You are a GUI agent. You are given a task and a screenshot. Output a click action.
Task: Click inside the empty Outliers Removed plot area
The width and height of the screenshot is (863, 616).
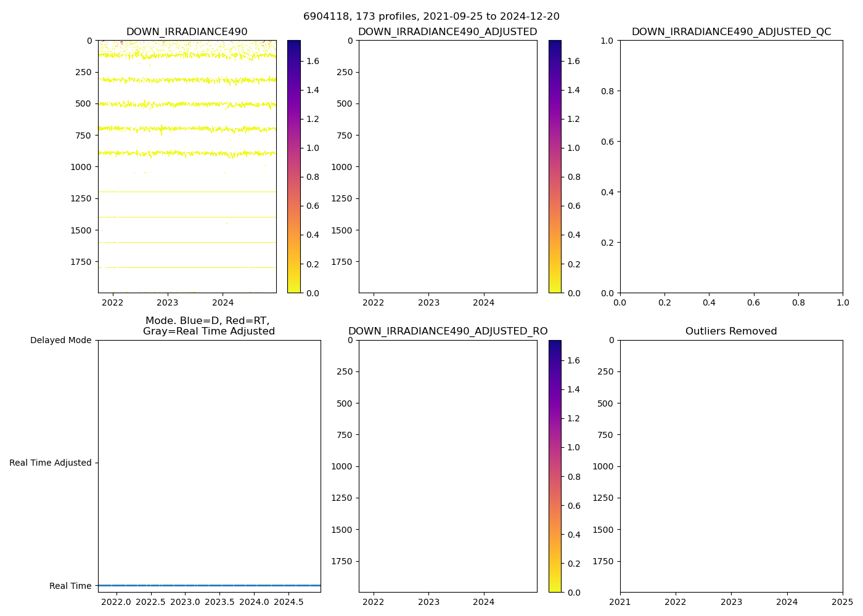731,466
